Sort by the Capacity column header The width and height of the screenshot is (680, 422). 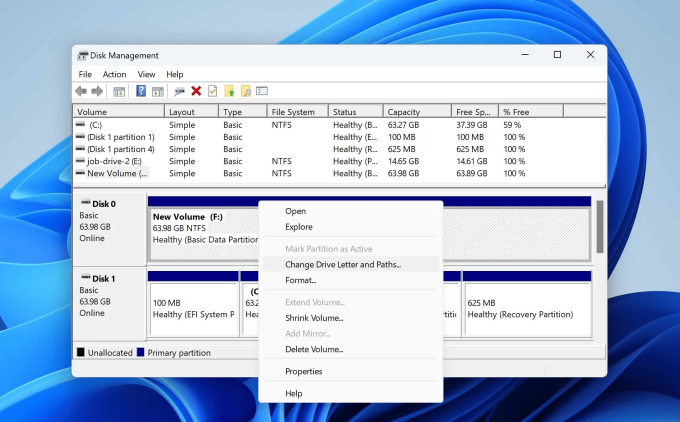pos(404,112)
